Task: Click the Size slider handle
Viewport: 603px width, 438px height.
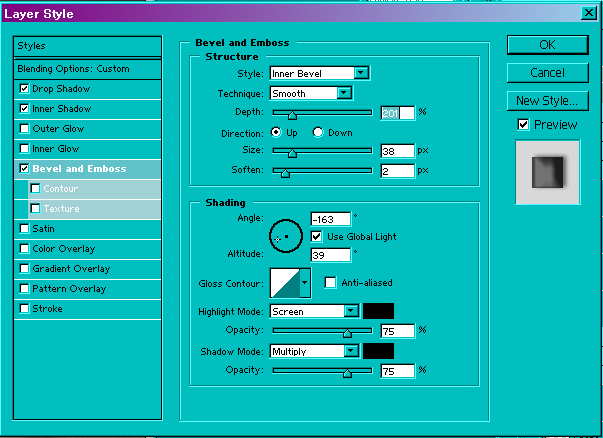Action: pos(292,153)
